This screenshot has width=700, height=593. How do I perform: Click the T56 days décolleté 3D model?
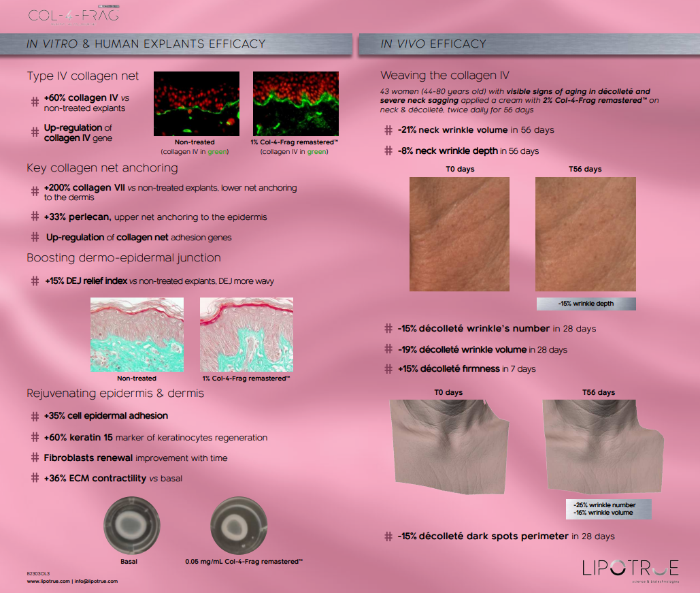603,447
